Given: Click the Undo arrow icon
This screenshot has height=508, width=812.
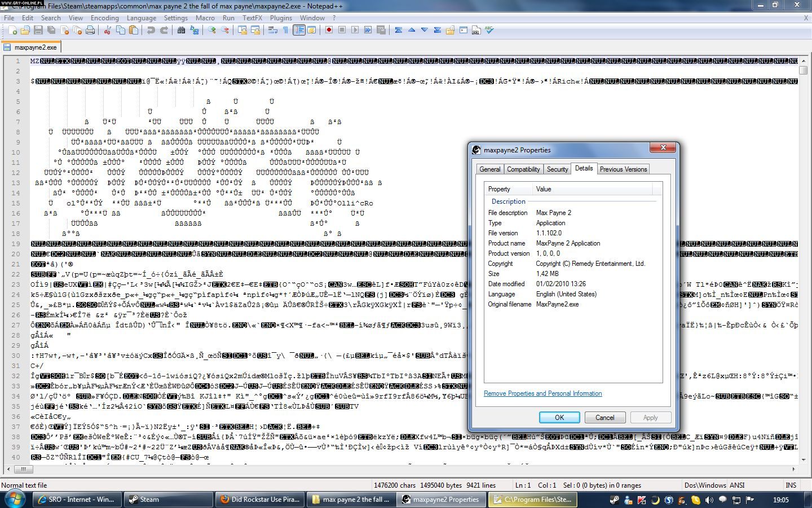Looking at the screenshot, I should pos(151,30).
